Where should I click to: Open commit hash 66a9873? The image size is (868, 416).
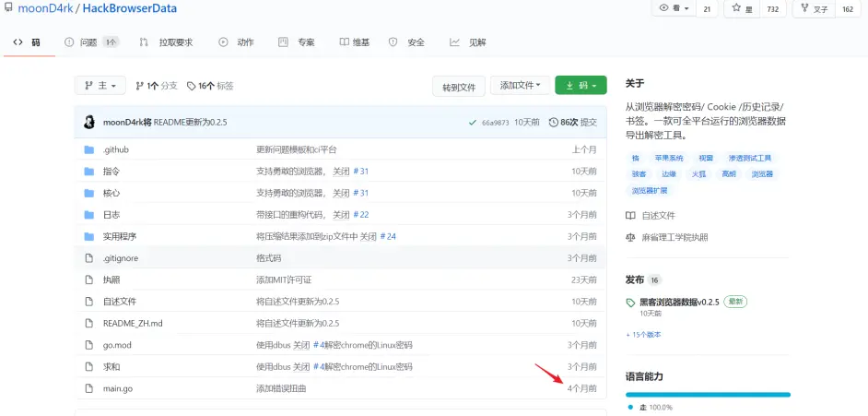tap(496, 123)
